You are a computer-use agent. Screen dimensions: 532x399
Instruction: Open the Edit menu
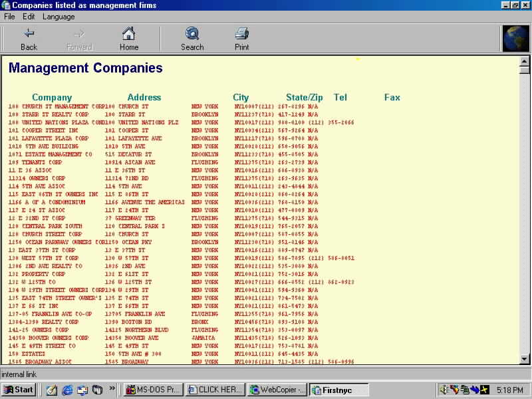click(29, 17)
